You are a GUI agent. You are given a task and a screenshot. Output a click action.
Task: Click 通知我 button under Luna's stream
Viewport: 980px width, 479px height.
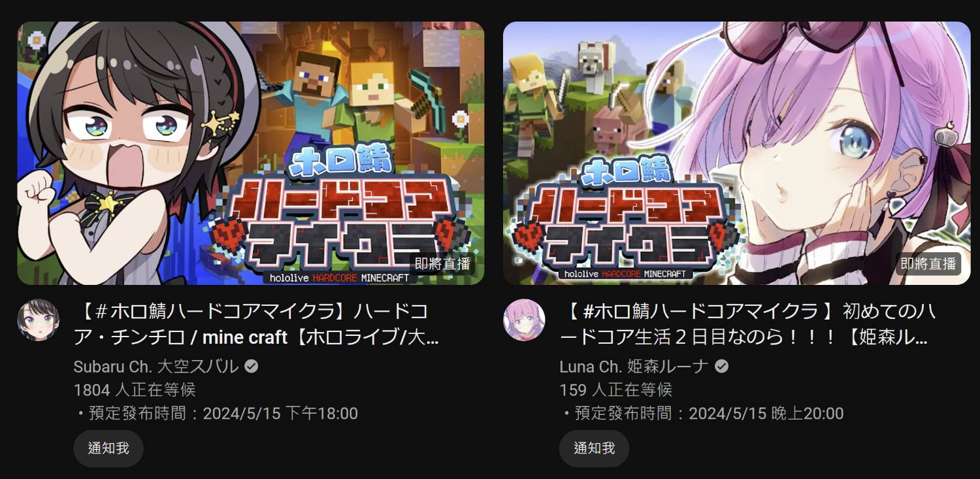click(594, 448)
